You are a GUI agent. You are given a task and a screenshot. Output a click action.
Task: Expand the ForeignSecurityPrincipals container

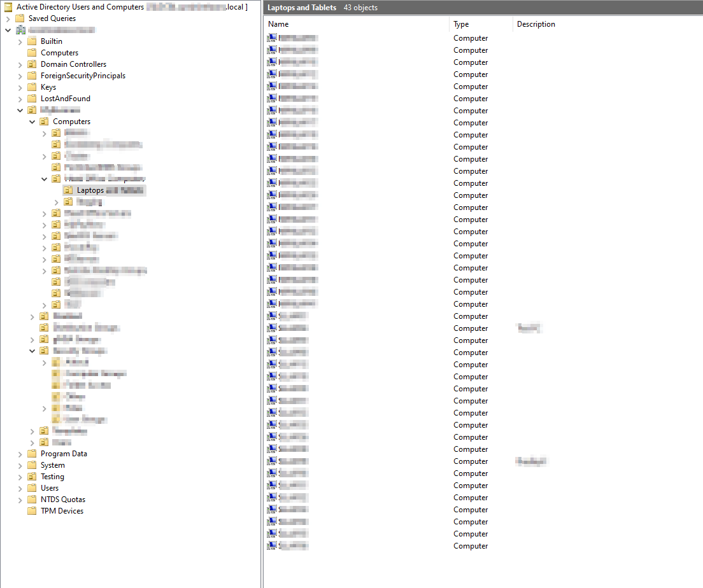[20, 76]
